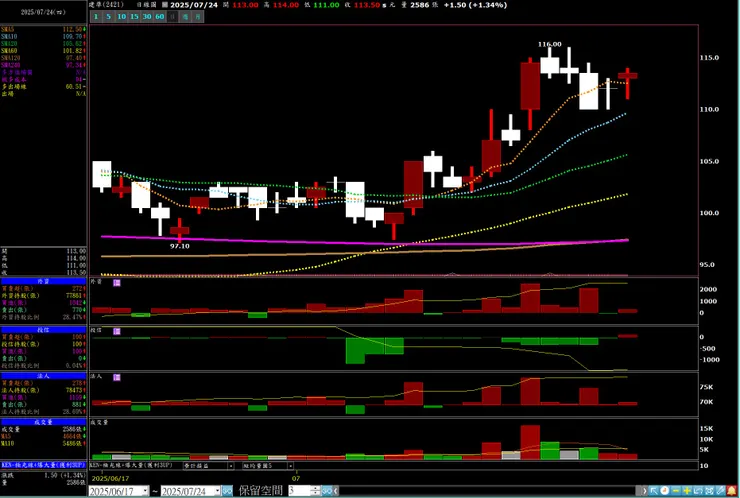The width and height of the screenshot is (740, 498).
Task: Switch chart to 15-minute timeframe
Action: click(134, 17)
